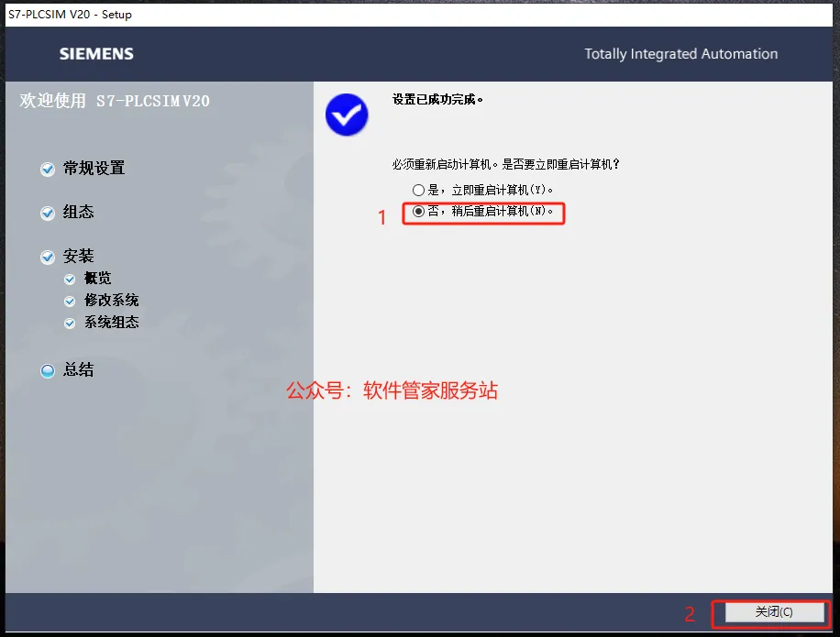Select 是，立即重启计算机 radio button

418,190
